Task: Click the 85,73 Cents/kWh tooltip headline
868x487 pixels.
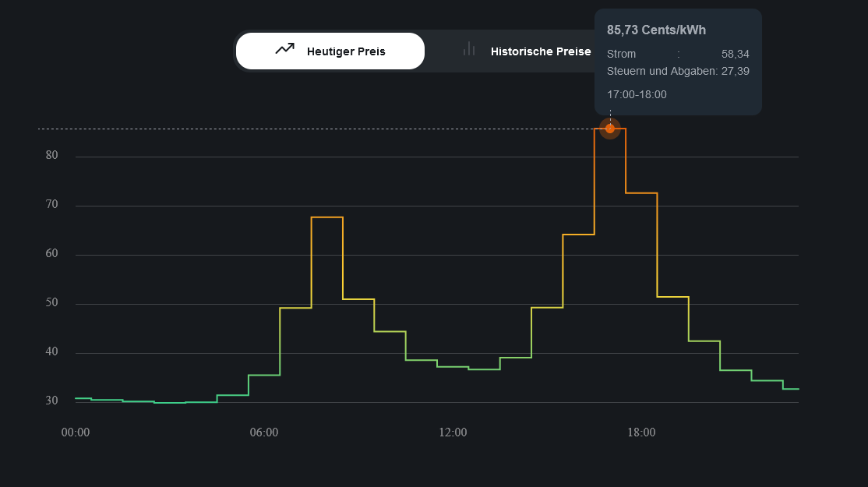Action: point(656,30)
